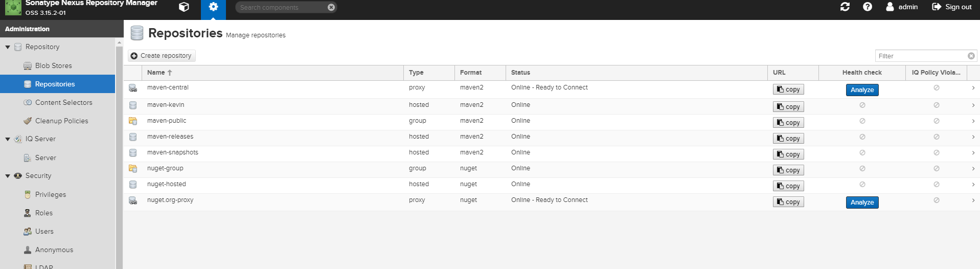
Task: Click the Refresh icon in the header
Action: click(845, 7)
